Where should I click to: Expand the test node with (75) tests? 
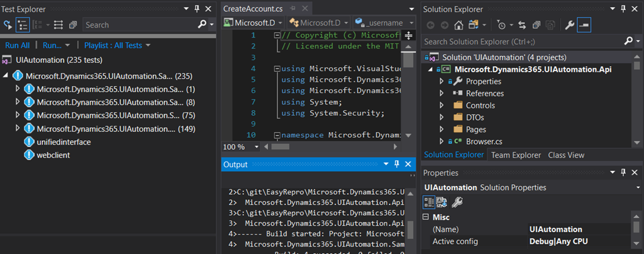17,114
